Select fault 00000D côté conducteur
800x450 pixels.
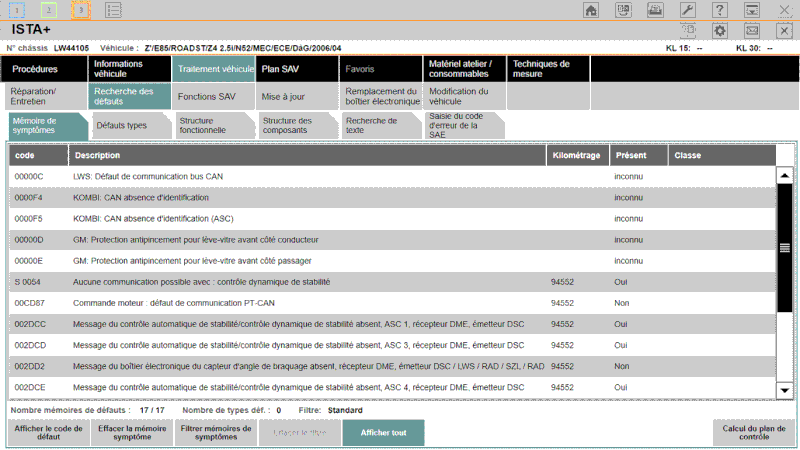pos(392,240)
